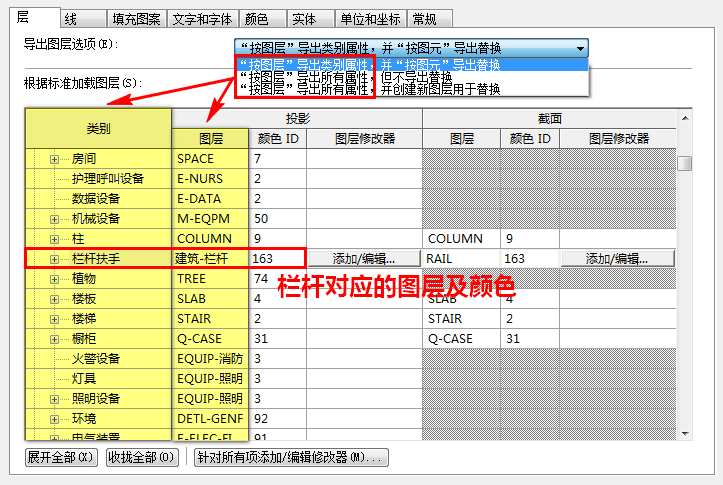
Task: Expand the 环境 category
Action: [54, 420]
